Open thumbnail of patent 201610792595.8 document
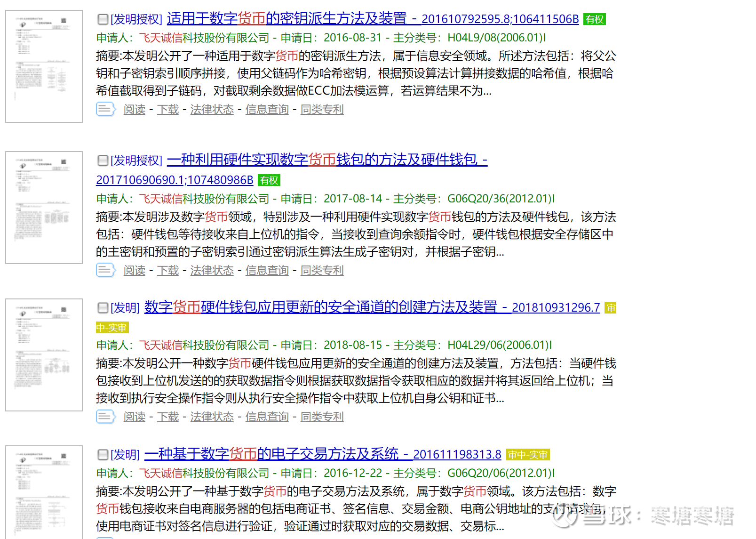This screenshot has width=756, height=539. click(44, 66)
